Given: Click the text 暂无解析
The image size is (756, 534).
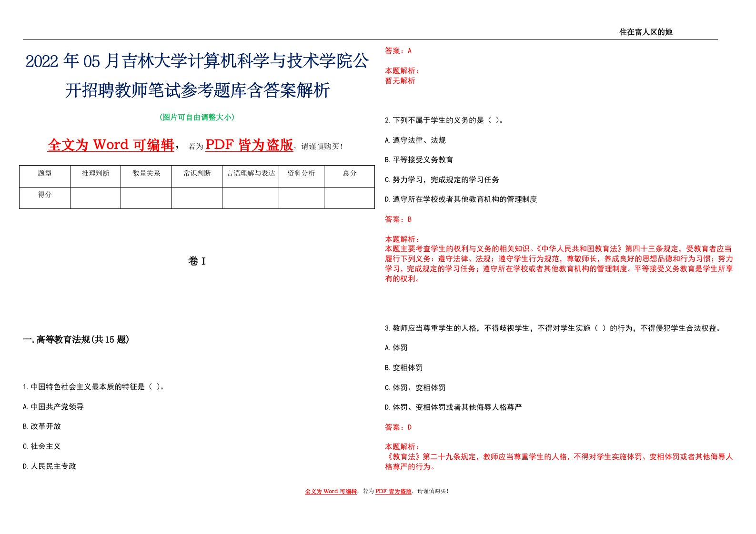Looking at the screenshot, I should tap(400, 81).
